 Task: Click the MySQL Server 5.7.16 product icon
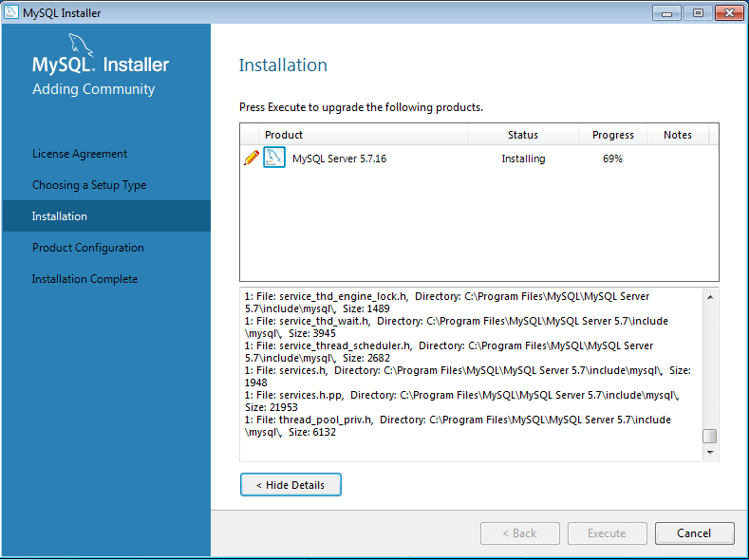(x=274, y=158)
